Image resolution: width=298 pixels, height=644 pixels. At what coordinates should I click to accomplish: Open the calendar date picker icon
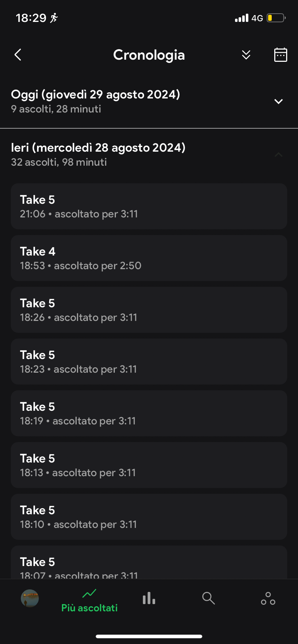(280, 55)
